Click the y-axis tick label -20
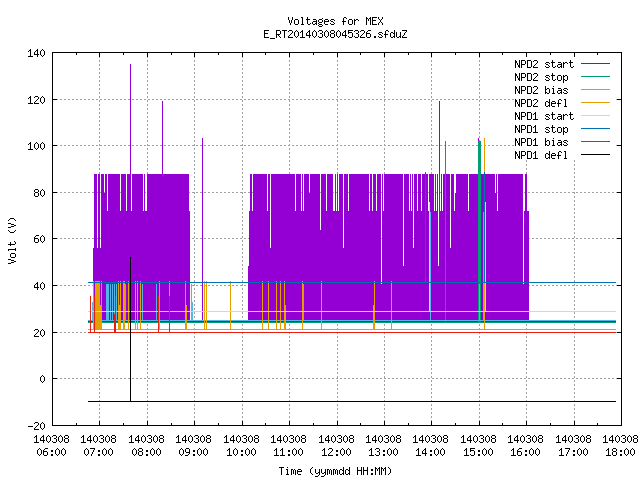 click(x=36, y=426)
